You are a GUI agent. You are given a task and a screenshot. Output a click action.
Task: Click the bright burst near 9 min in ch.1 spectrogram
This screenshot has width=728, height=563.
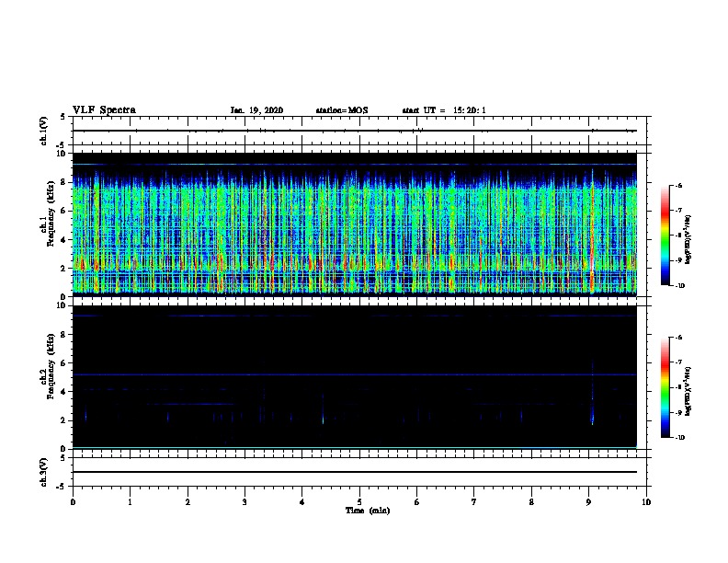click(592, 232)
